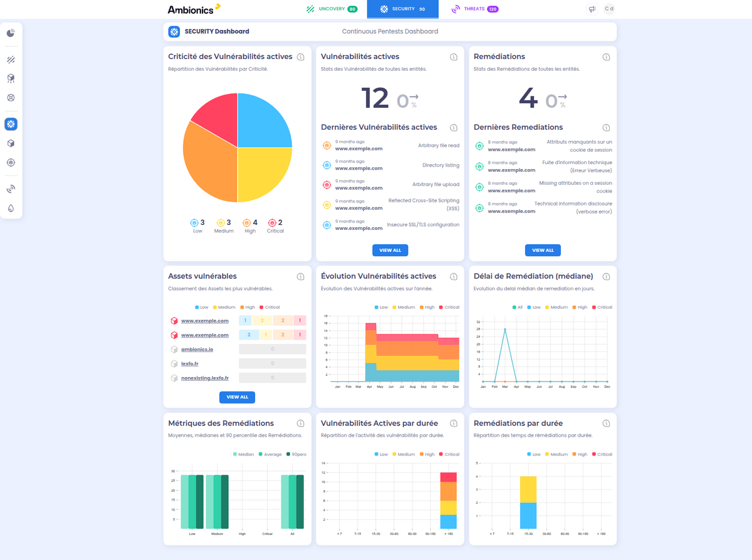752x560 pixels.
Task: Open the megaphone announcements icon in top bar
Action: coord(592,9)
